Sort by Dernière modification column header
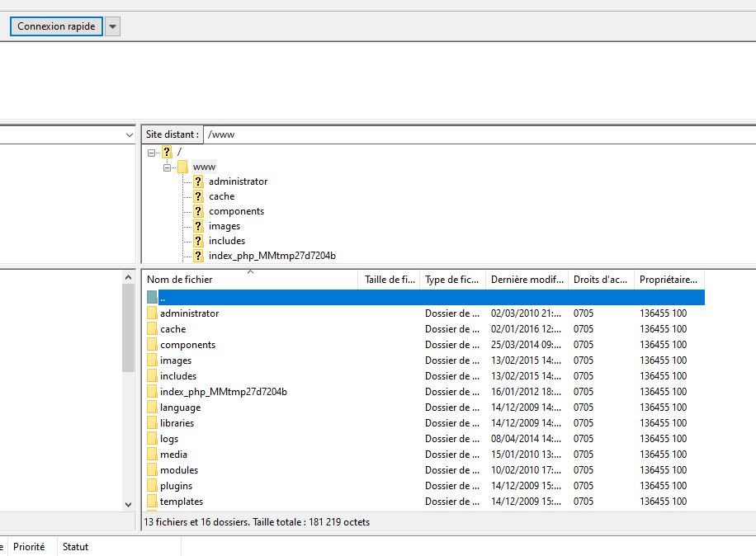The height and width of the screenshot is (556, 756). pos(527,280)
